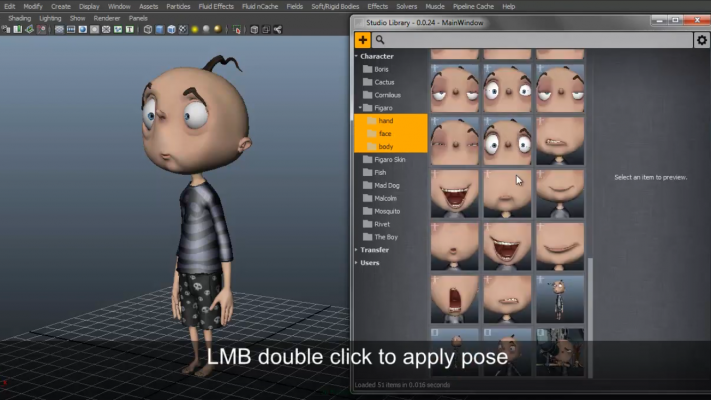
Task: Expand the Users section
Action: click(357, 263)
